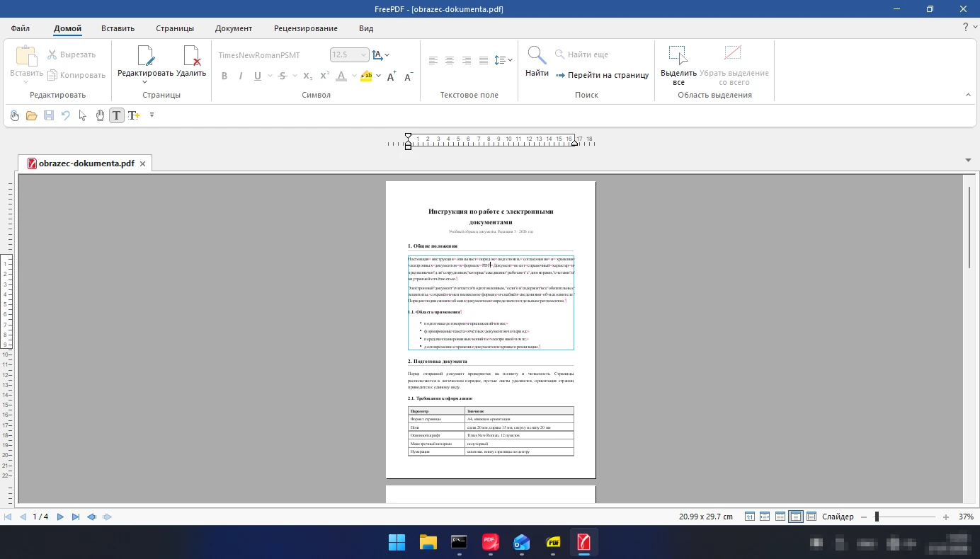
Task: Open the customize quick access toolbar dropdown
Action: (152, 115)
